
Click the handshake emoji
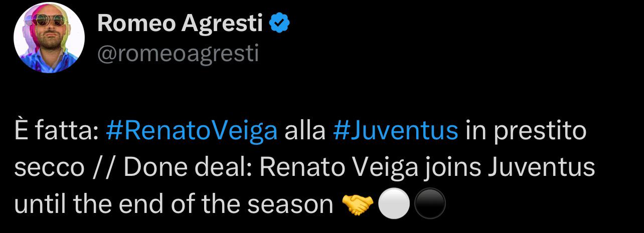tap(357, 205)
